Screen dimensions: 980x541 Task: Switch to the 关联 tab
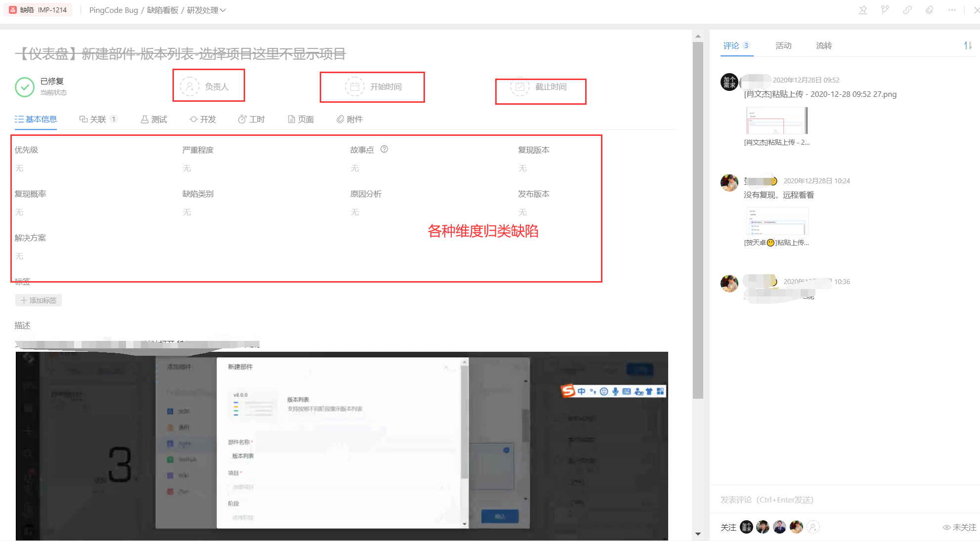pos(98,119)
